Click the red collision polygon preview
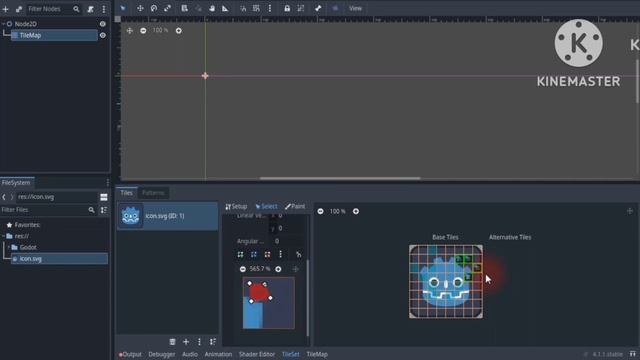Viewport: 640px width, 360px height. (x=260, y=292)
